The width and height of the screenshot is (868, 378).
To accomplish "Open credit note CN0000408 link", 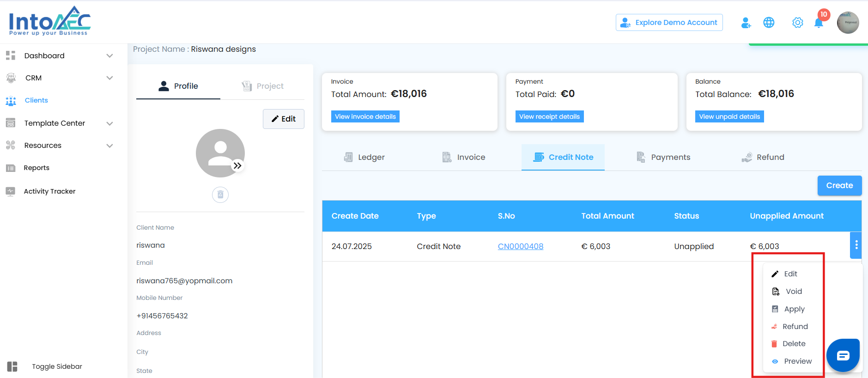I will coord(521,247).
